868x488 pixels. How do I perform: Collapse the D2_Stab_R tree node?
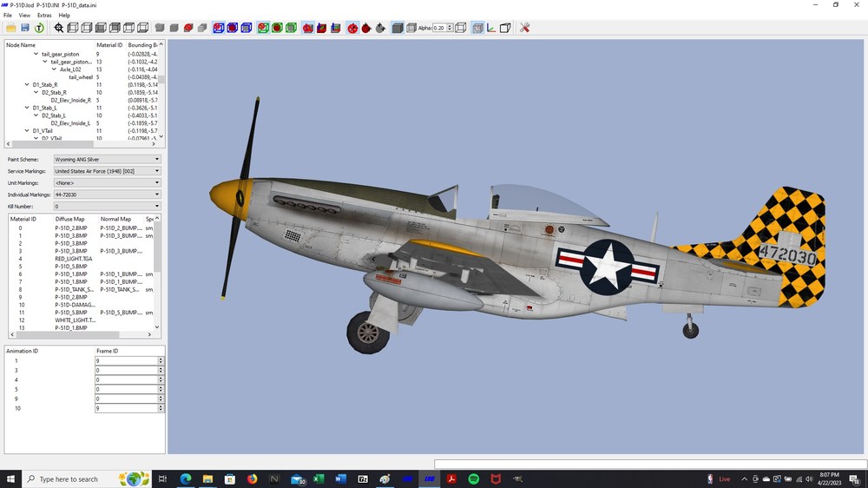tap(36, 93)
